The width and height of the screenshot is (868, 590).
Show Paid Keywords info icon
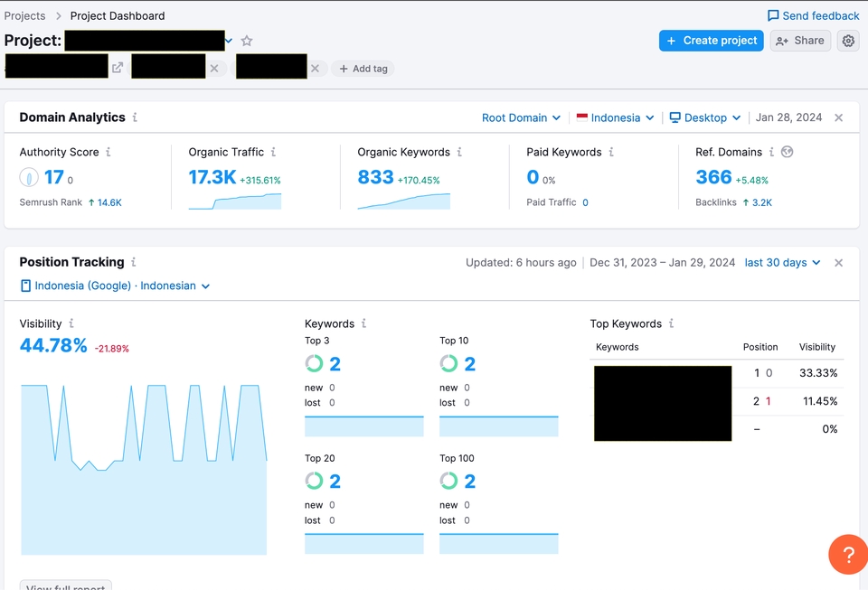click(x=610, y=152)
